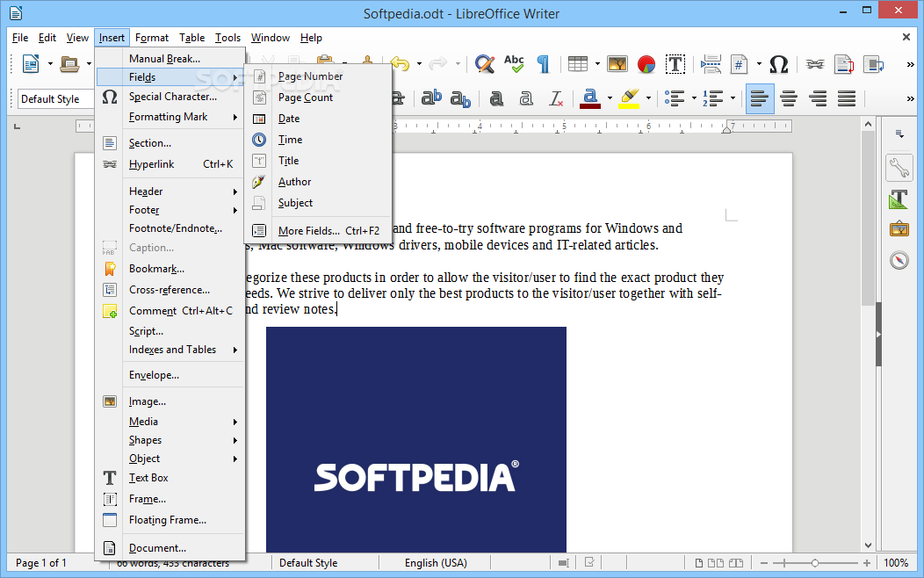Toggle center alignment in formatting toolbar
This screenshot has width=924, height=578.
coord(789,98)
